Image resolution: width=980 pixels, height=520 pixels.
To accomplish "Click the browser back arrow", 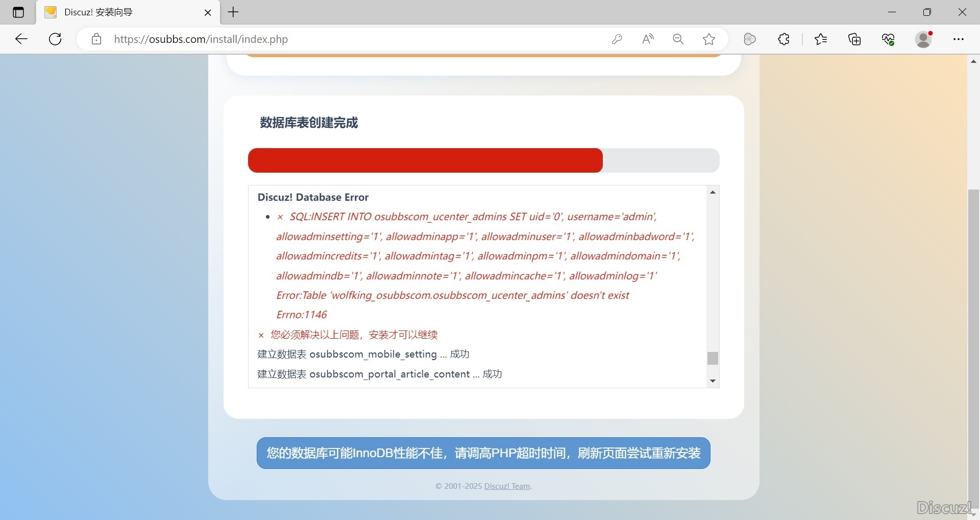I will (21, 39).
